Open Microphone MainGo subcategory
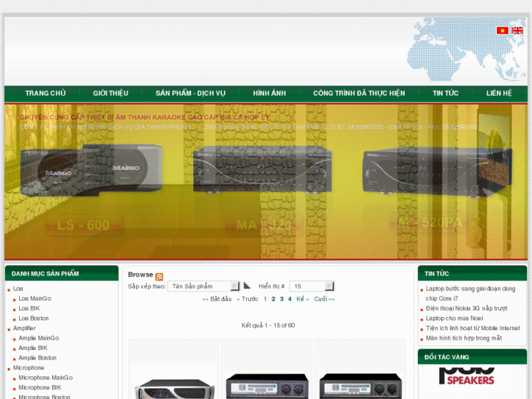Viewport: 532px width, 399px height. click(x=45, y=378)
